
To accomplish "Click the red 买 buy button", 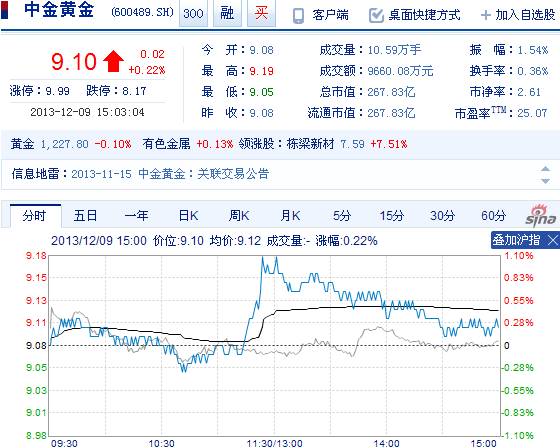I will 261,13.
